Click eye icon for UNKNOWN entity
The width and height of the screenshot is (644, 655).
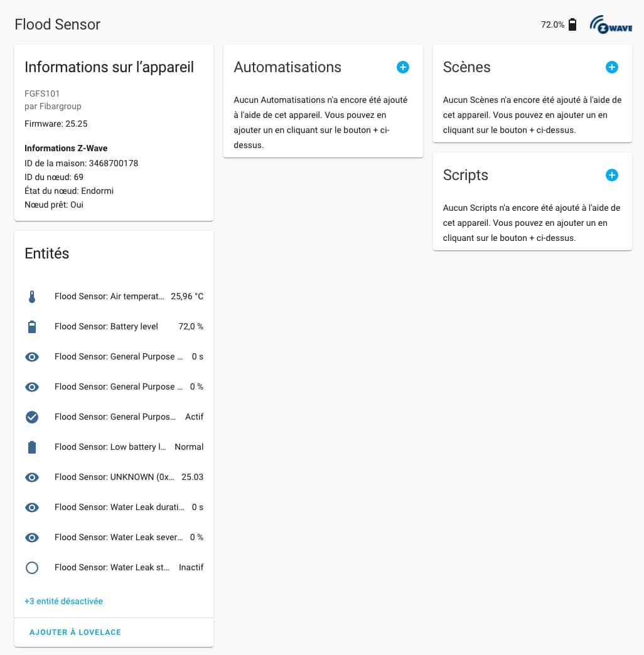point(32,477)
